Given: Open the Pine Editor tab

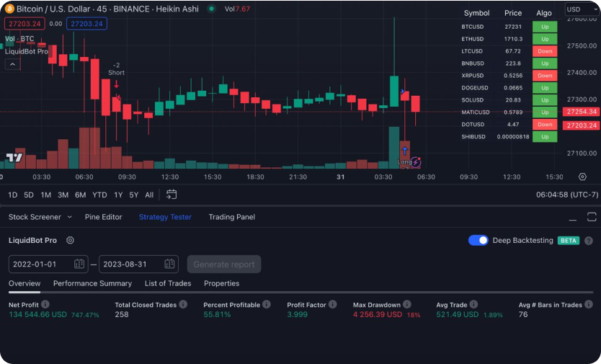Looking at the screenshot, I should [104, 217].
